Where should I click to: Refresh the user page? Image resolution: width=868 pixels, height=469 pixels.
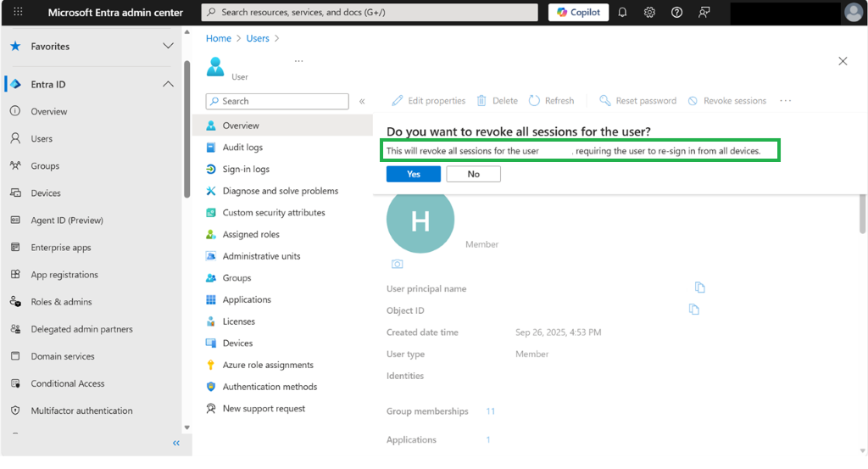(551, 101)
